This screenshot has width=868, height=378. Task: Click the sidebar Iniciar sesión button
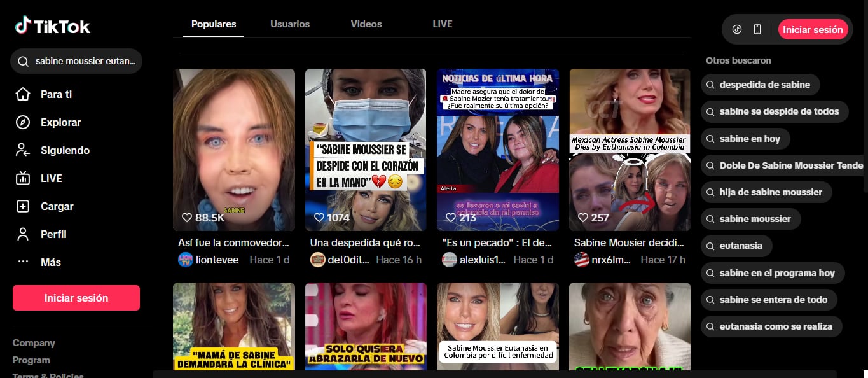click(x=76, y=297)
